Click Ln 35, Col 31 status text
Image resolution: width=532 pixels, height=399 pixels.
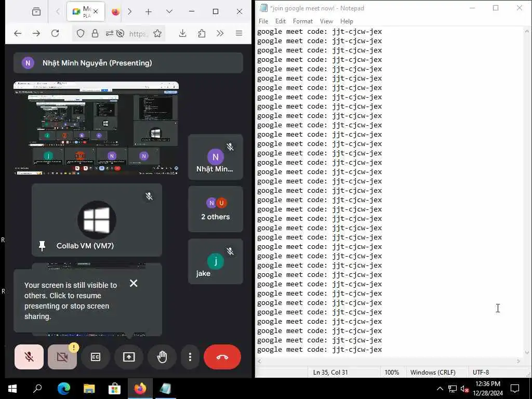pyautogui.click(x=330, y=372)
